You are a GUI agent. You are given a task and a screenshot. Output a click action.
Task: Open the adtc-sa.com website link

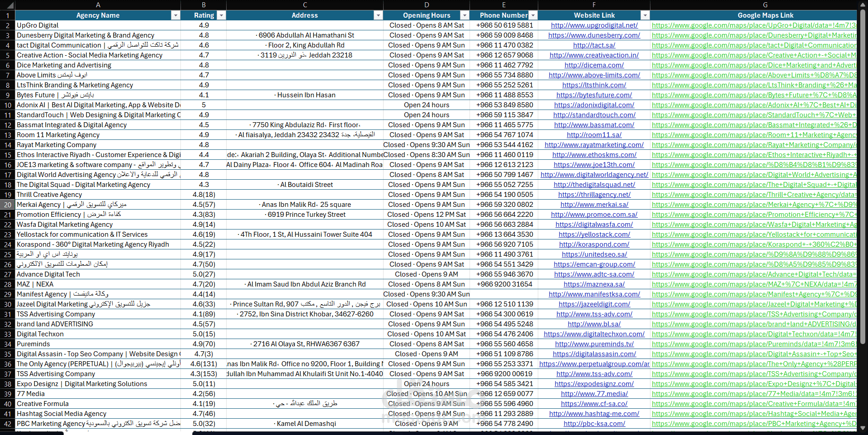coord(594,274)
